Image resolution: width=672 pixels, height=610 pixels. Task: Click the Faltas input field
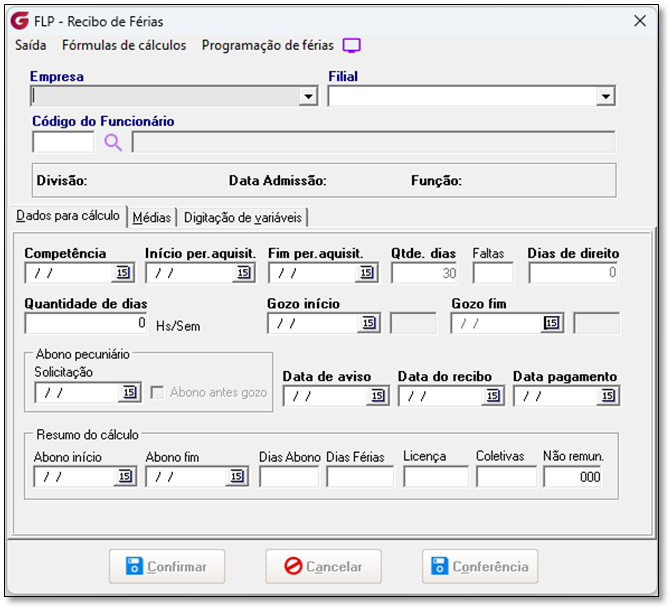click(x=493, y=273)
